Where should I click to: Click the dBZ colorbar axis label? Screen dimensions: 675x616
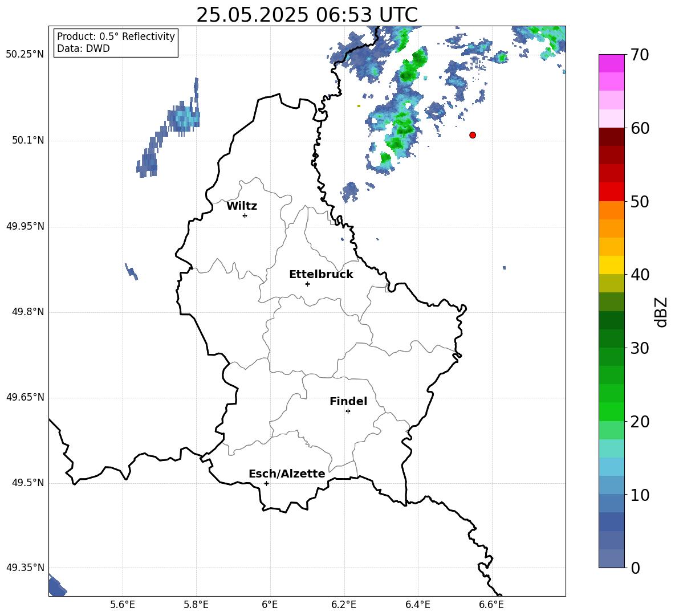pos(660,312)
